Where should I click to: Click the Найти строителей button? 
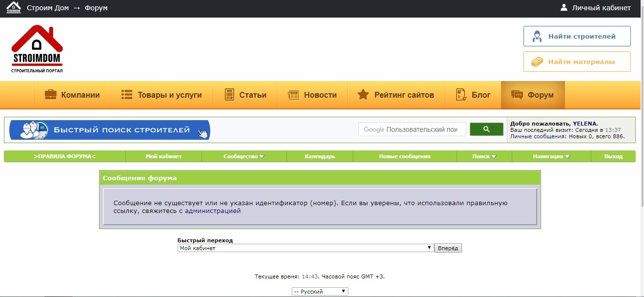[577, 36]
